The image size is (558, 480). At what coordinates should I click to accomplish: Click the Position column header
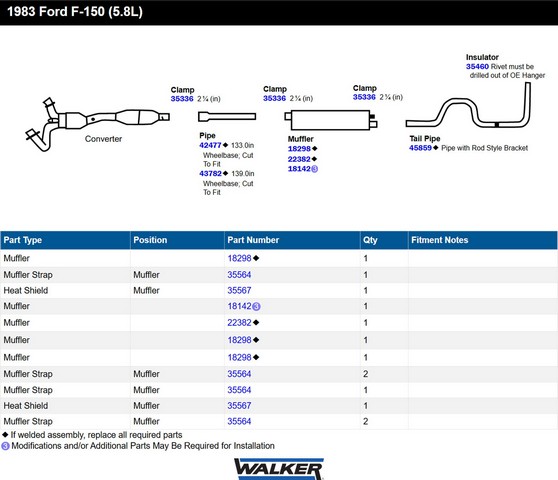[x=177, y=240]
